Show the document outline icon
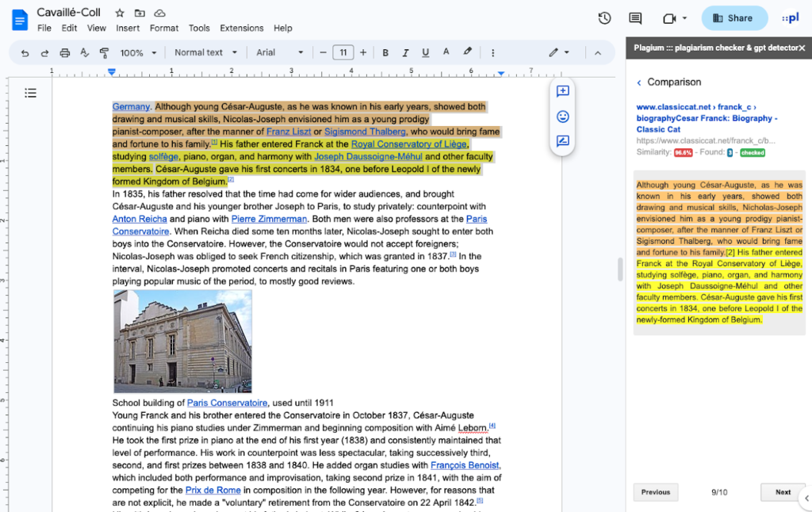The width and height of the screenshot is (812, 512). pos(30,92)
